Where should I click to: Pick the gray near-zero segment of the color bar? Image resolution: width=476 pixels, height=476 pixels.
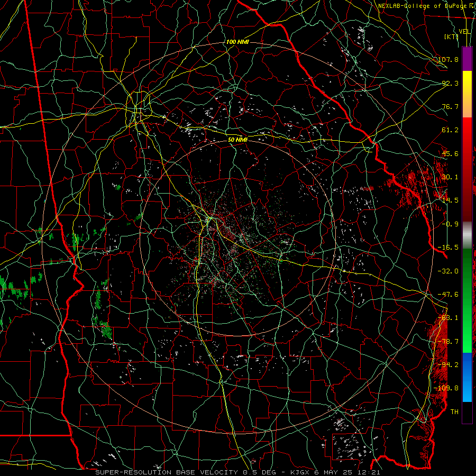(467, 234)
